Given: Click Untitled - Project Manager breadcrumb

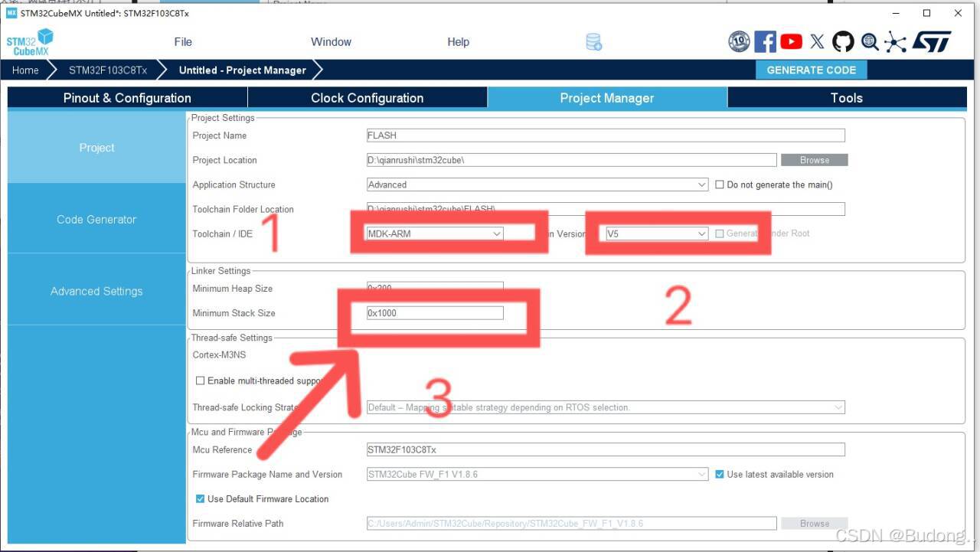Looking at the screenshot, I should tap(243, 70).
